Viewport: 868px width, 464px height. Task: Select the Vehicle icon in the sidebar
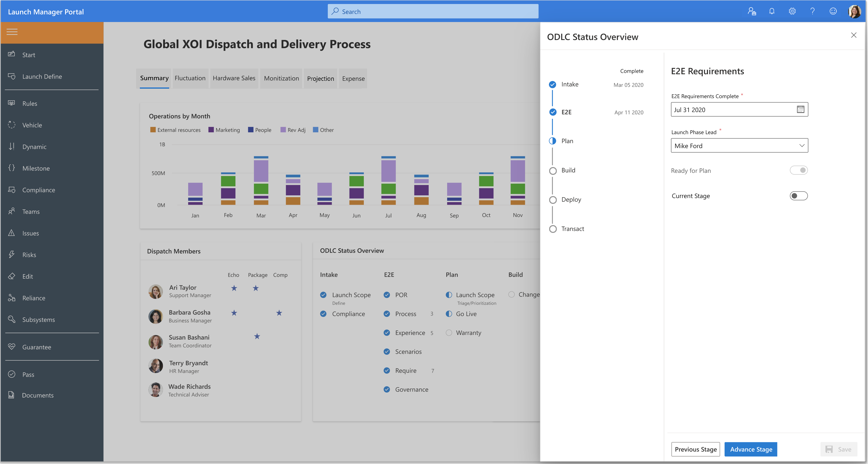coord(12,125)
